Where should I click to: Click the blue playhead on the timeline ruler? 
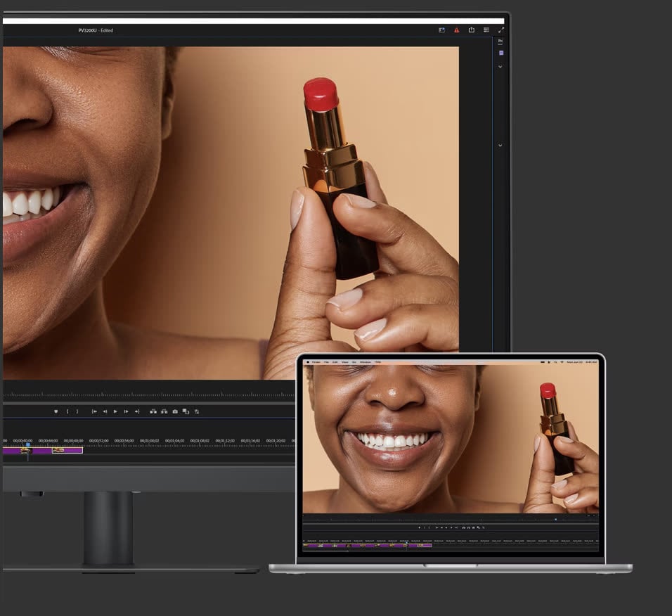pyautogui.click(x=28, y=444)
